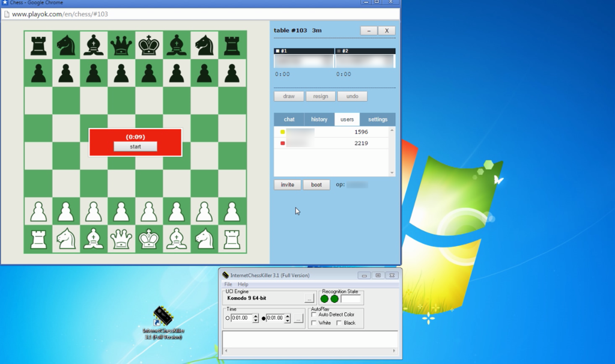This screenshot has width=615, height=364.
Task: Select the black bishop on f8
Action: click(177, 45)
